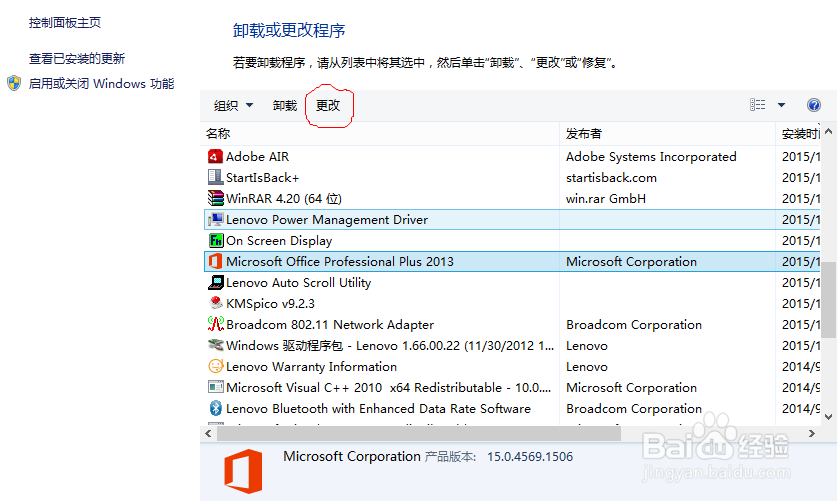Click the Adobe AIR program icon

click(x=215, y=156)
